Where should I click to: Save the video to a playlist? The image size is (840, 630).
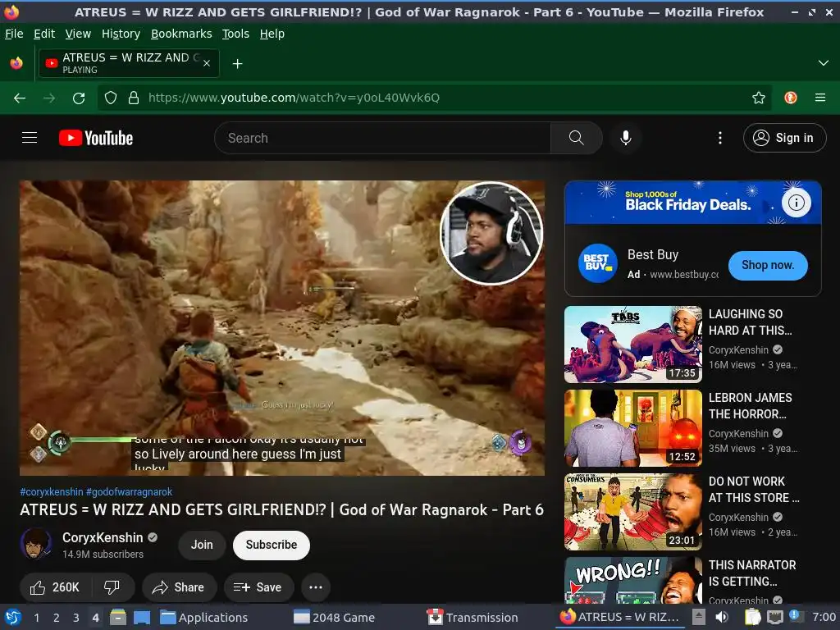coord(258,587)
